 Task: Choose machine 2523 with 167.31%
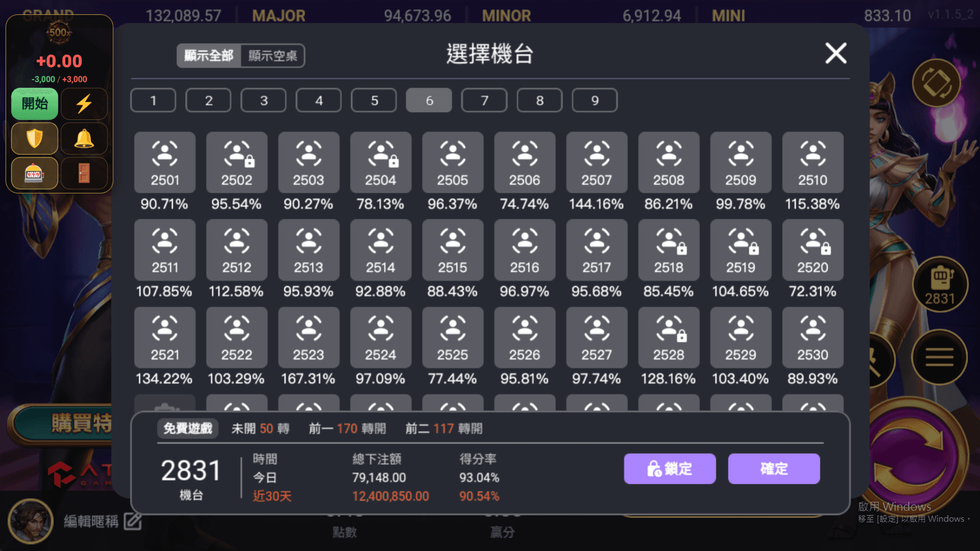coord(309,337)
